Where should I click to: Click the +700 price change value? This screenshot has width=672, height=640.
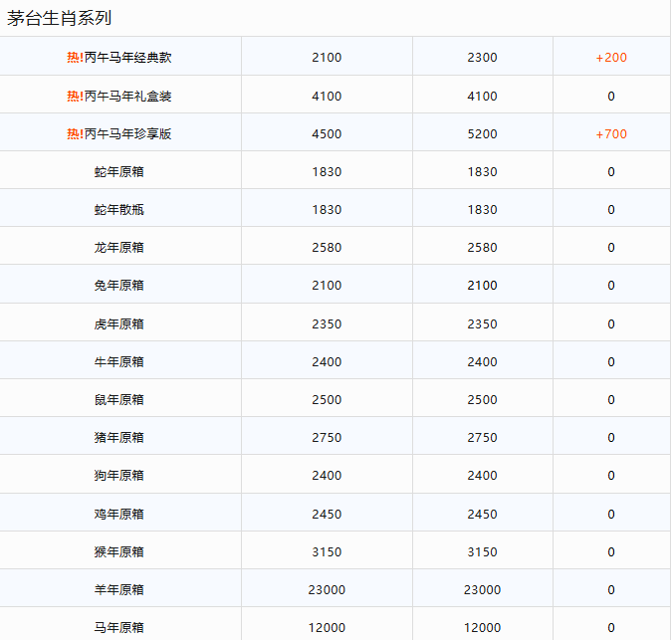(x=611, y=134)
